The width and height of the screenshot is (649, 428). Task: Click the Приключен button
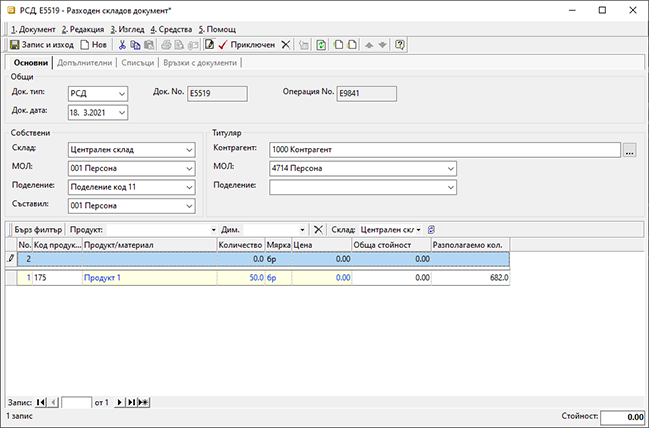coord(247,45)
